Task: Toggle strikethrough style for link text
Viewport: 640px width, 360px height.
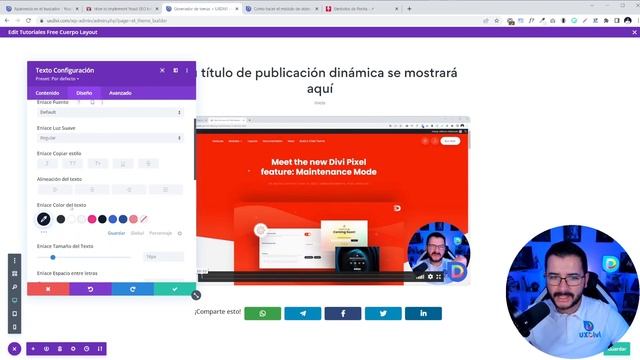Action: click(x=148, y=164)
